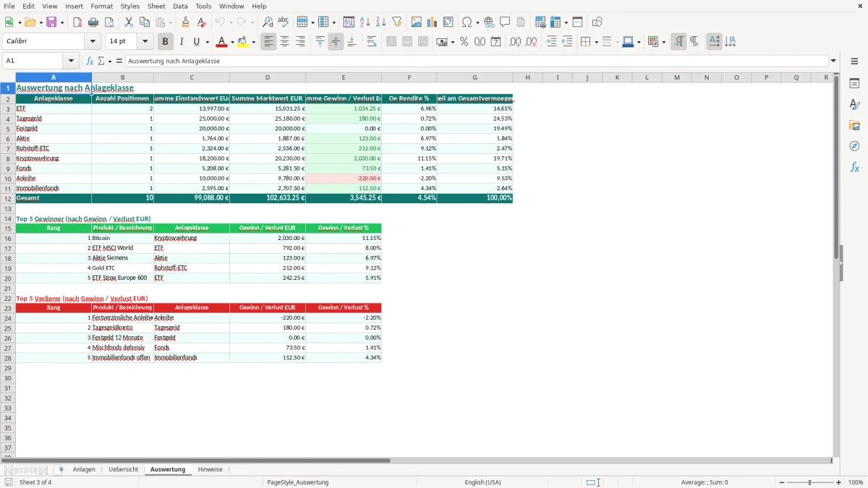This screenshot has height=488, width=868.
Task: Open Function Wizard fx icon
Action: click(90, 61)
